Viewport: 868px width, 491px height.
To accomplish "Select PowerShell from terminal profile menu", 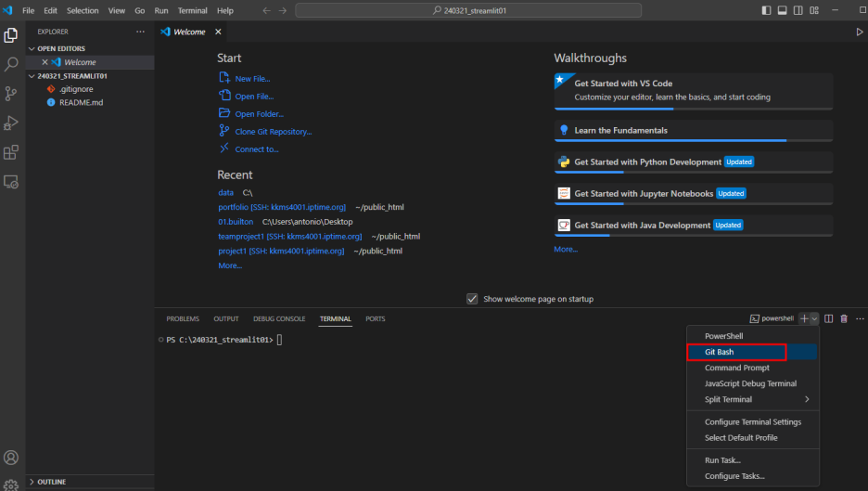I will pos(753,336).
